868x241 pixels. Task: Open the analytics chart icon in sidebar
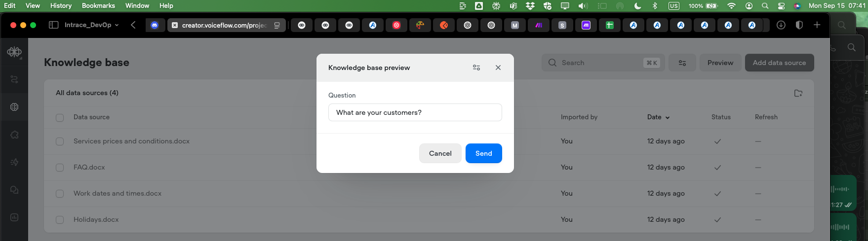(14, 217)
